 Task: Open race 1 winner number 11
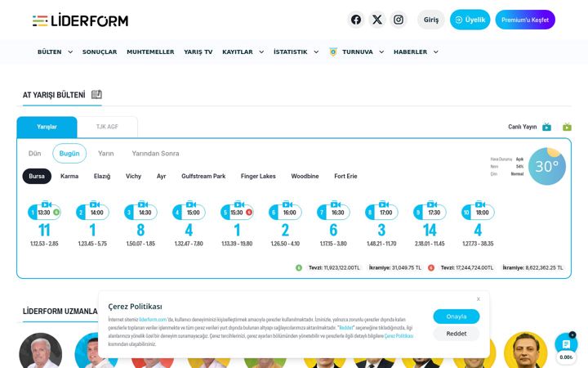coord(44,230)
